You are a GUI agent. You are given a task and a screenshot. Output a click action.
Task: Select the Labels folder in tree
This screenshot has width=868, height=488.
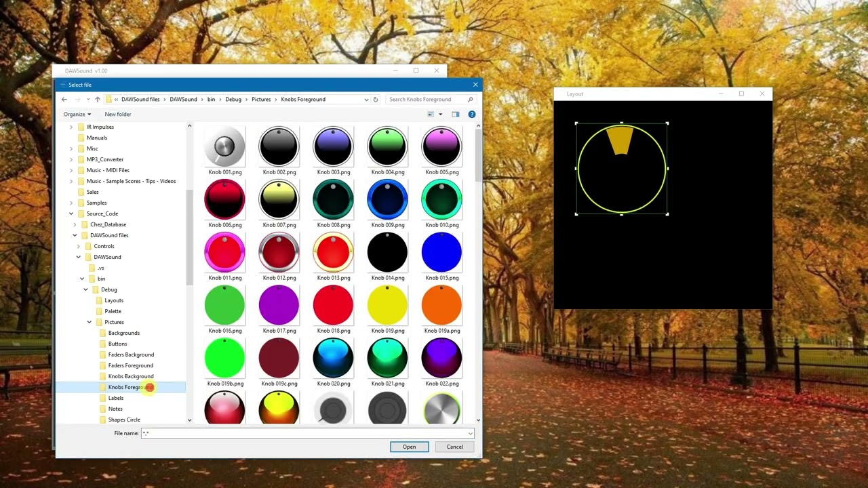tap(116, 398)
